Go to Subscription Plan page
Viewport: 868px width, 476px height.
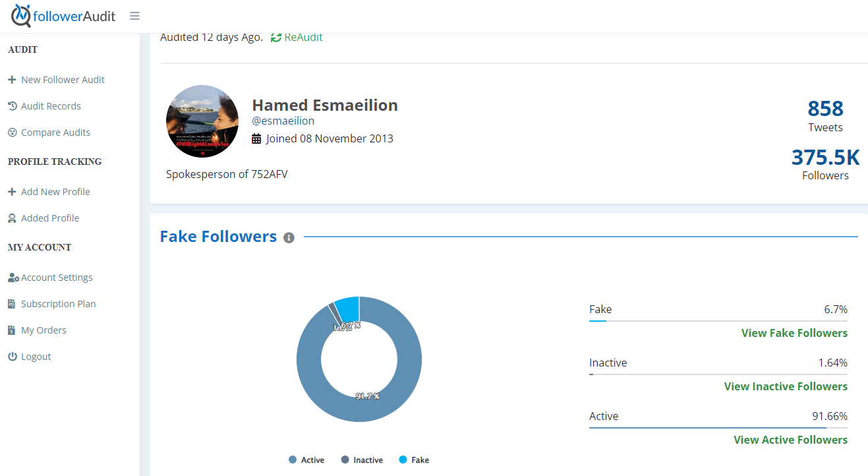point(58,304)
